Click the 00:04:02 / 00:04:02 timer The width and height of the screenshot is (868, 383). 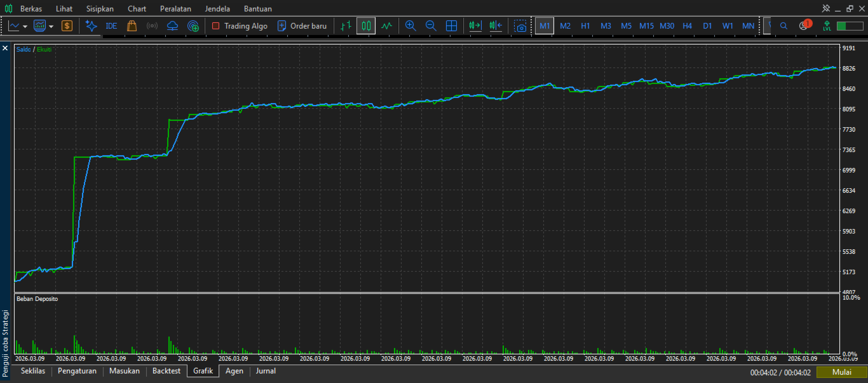pyautogui.click(x=780, y=373)
